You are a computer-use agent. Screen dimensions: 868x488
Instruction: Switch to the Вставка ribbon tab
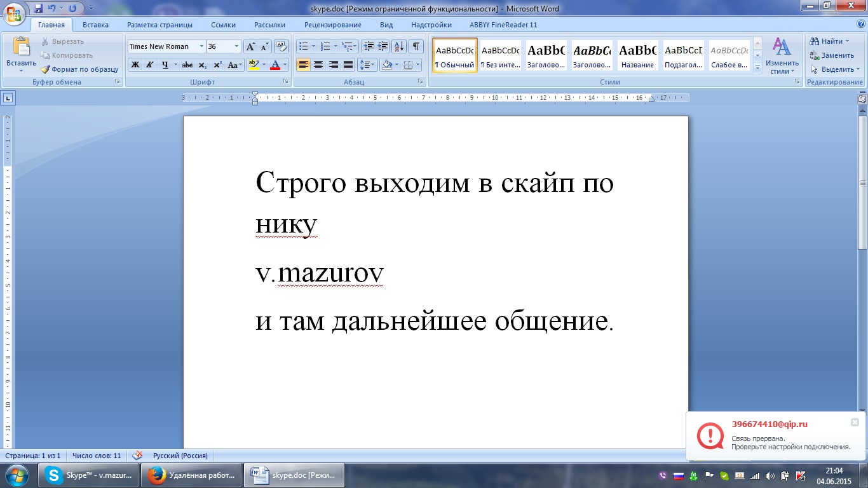95,25
